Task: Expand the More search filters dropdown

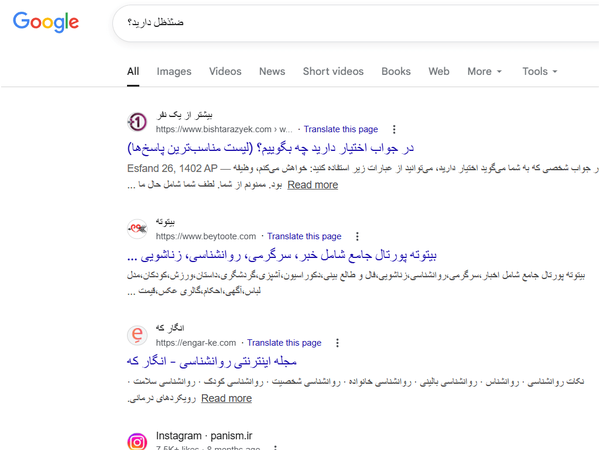Action: coord(484,72)
